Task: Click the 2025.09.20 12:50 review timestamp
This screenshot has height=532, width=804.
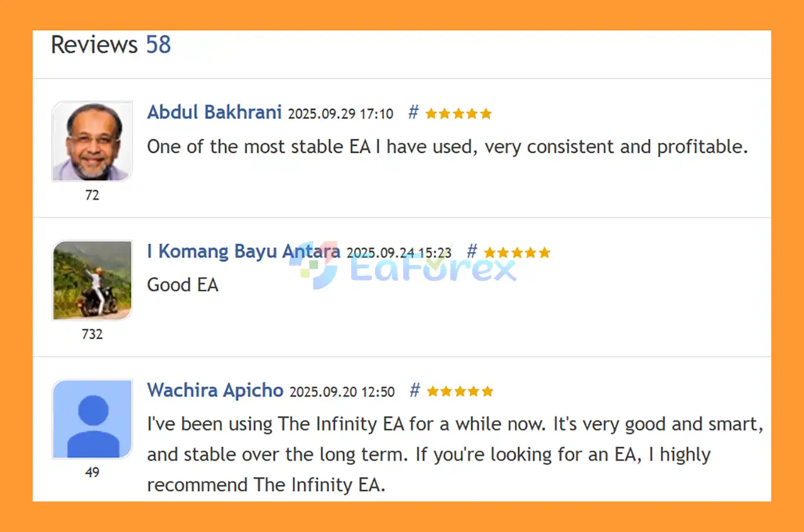Action: tap(342, 392)
